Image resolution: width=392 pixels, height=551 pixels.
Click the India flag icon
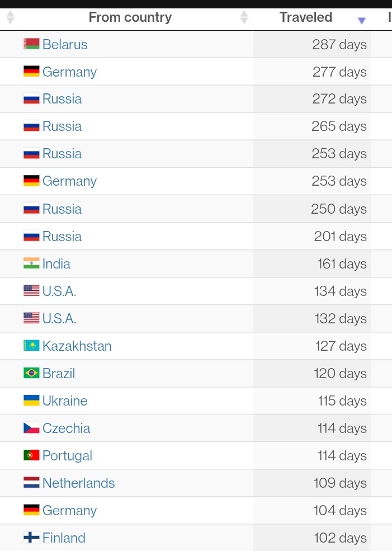pos(31,263)
